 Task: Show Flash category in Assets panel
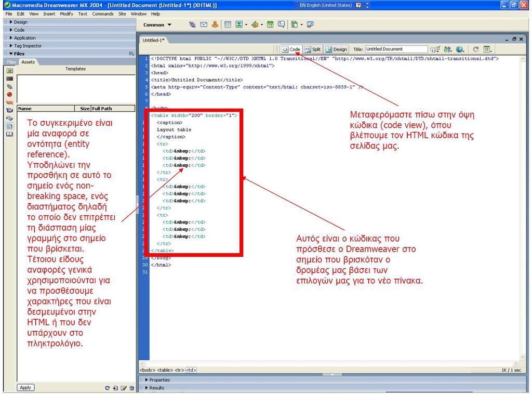pos(9,95)
